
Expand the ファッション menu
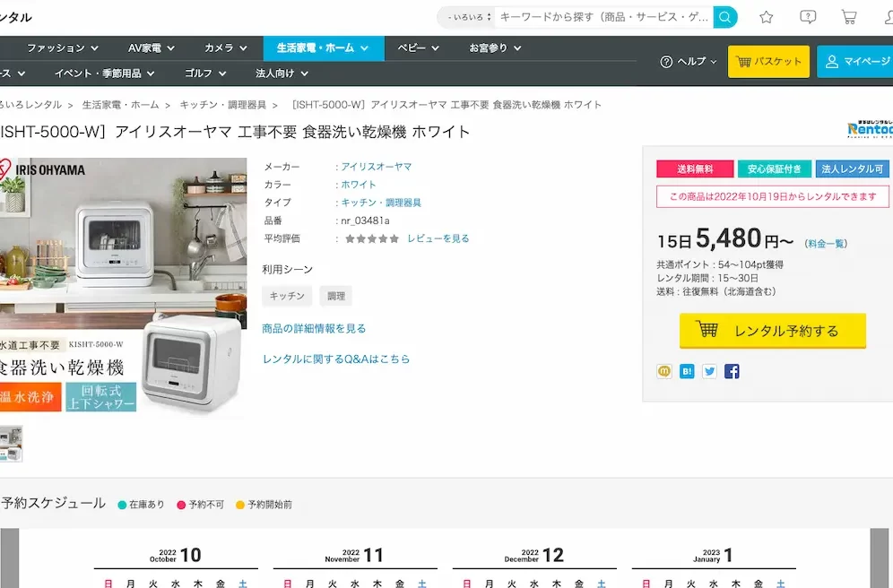[63, 48]
